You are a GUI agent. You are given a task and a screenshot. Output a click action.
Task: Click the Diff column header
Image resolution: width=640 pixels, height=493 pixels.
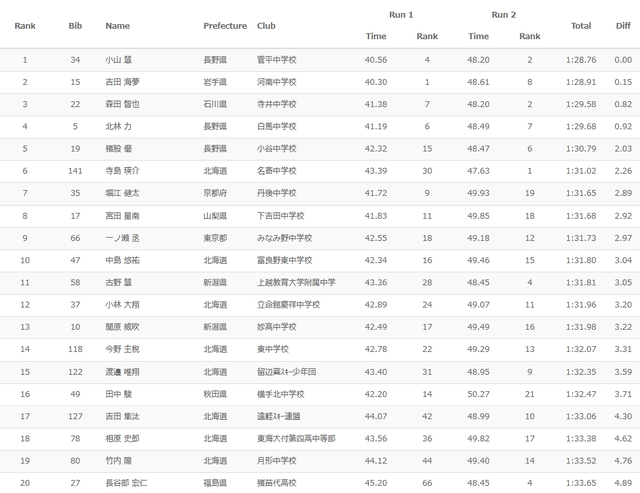pos(623,26)
